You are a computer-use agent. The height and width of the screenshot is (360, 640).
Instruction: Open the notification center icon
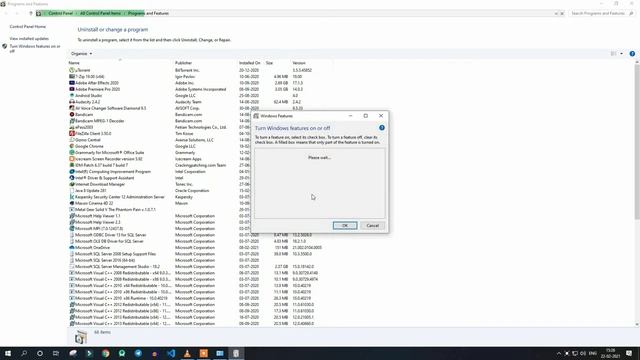[629, 353]
